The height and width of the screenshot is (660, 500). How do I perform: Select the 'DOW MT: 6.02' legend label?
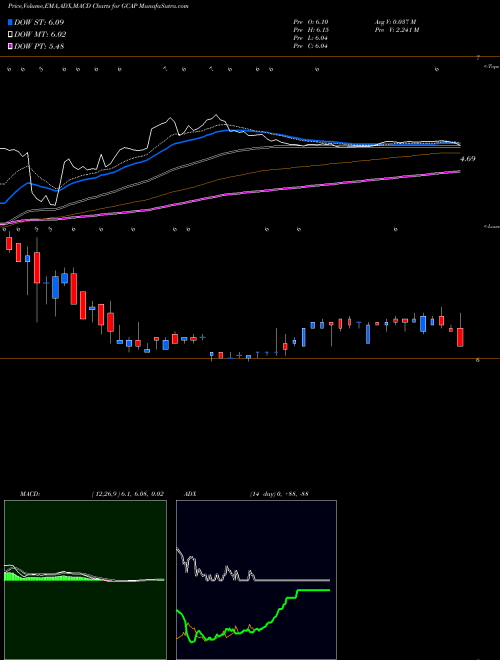40,35
